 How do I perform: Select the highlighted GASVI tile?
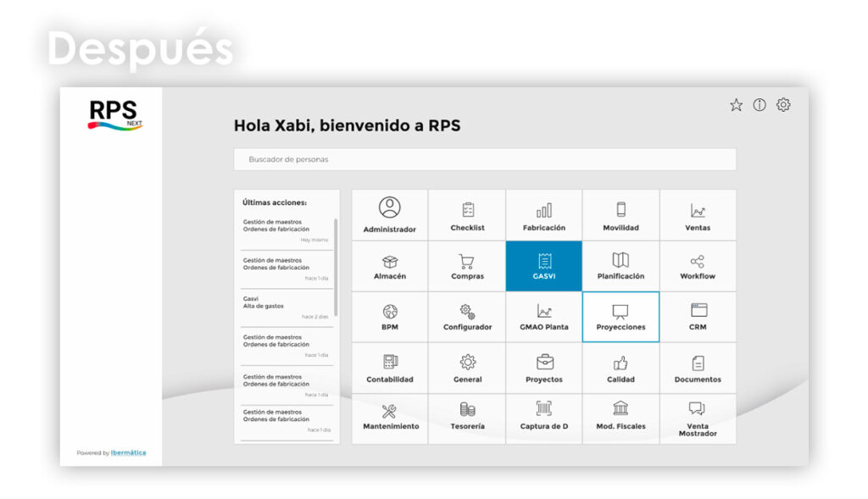pos(544,266)
